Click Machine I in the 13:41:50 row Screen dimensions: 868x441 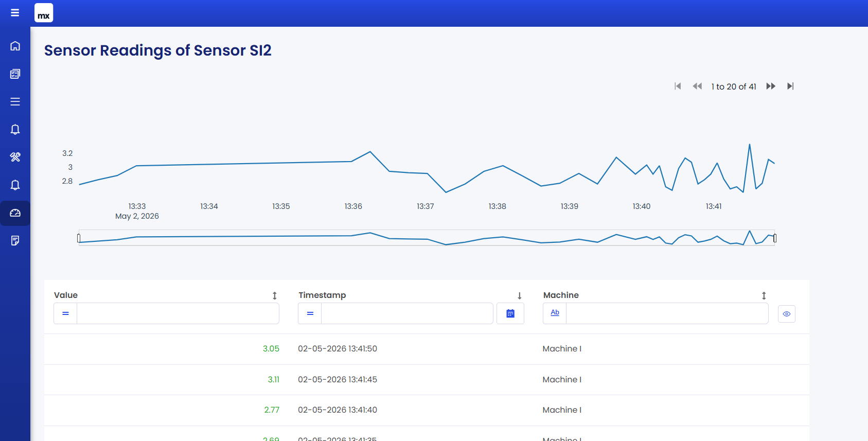[562, 348]
